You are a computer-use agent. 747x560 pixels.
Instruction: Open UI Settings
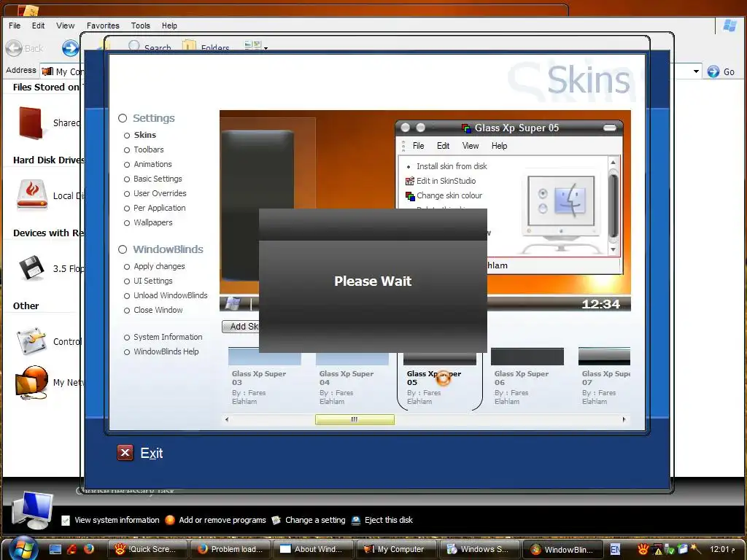point(153,281)
